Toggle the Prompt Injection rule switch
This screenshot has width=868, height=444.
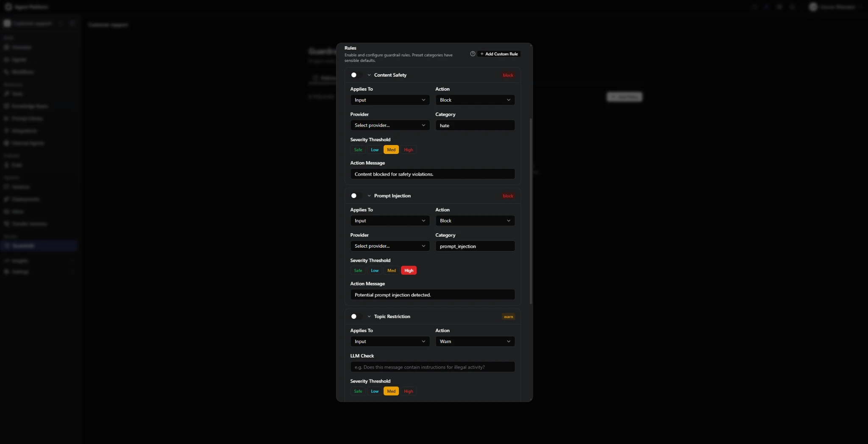click(x=356, y=196)
